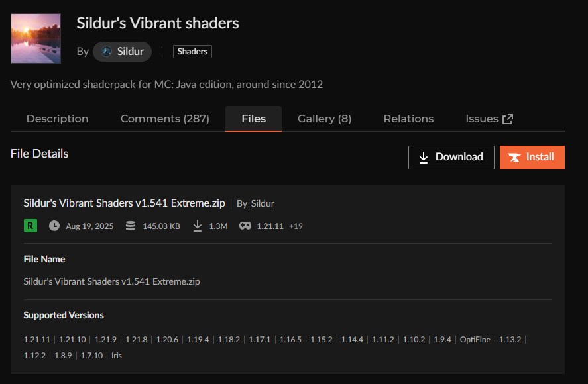Switch to the Gallery tab
The height and width of the screenshot is (384, 588).
coord(323,119)
